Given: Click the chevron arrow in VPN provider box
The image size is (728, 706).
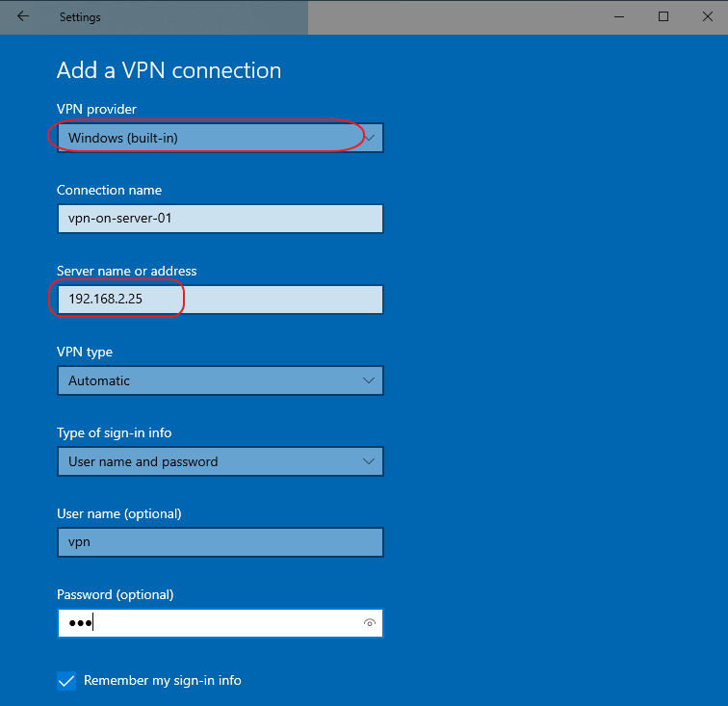Looking at the screenshot, I should 370,138.
